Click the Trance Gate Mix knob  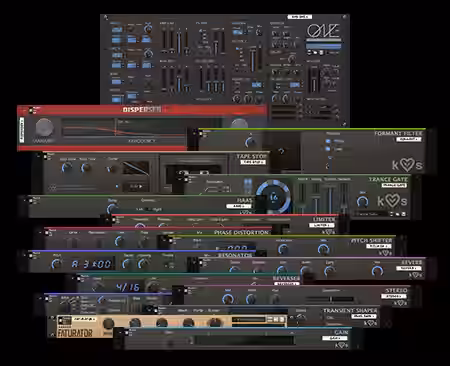363,201
